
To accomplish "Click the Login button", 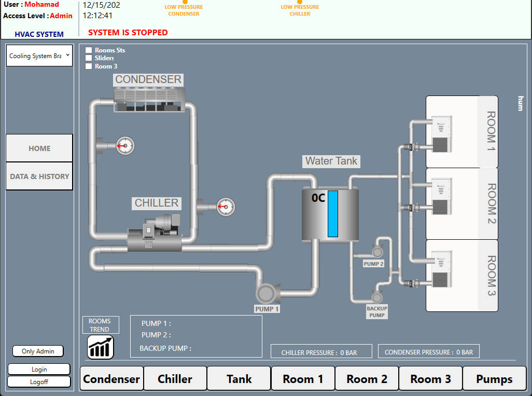I will click(39, 370).
